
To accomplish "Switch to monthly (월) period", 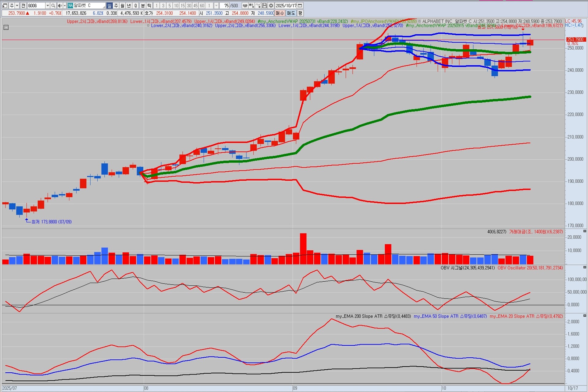I will [x=123, y=6].
